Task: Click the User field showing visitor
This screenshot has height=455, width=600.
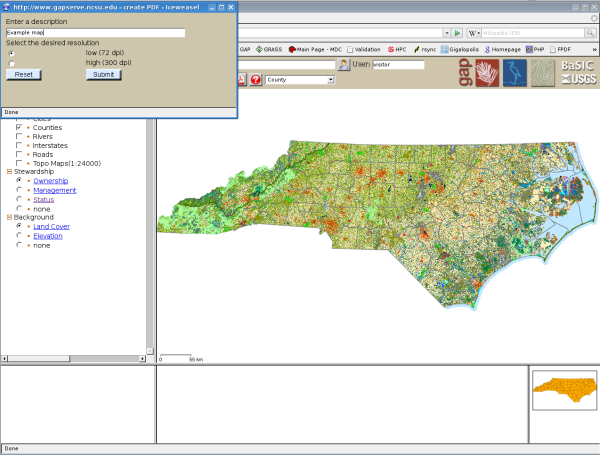Action: 398,65
